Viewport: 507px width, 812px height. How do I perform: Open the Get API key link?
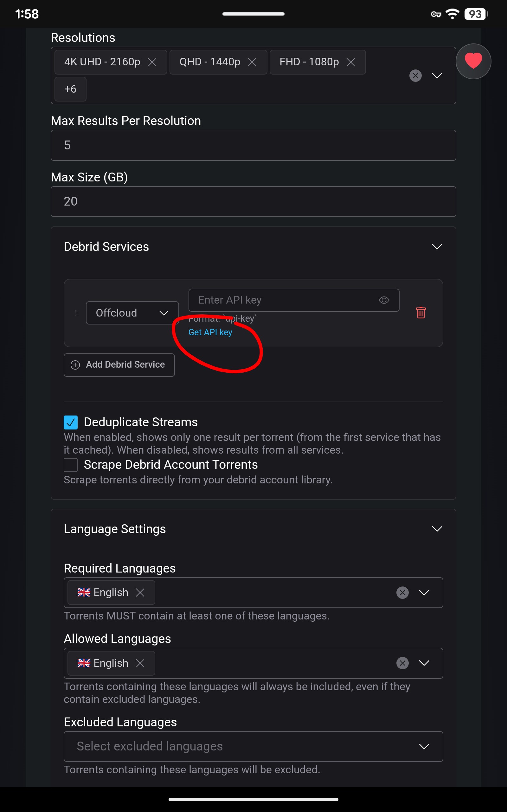tap(210, 332)
